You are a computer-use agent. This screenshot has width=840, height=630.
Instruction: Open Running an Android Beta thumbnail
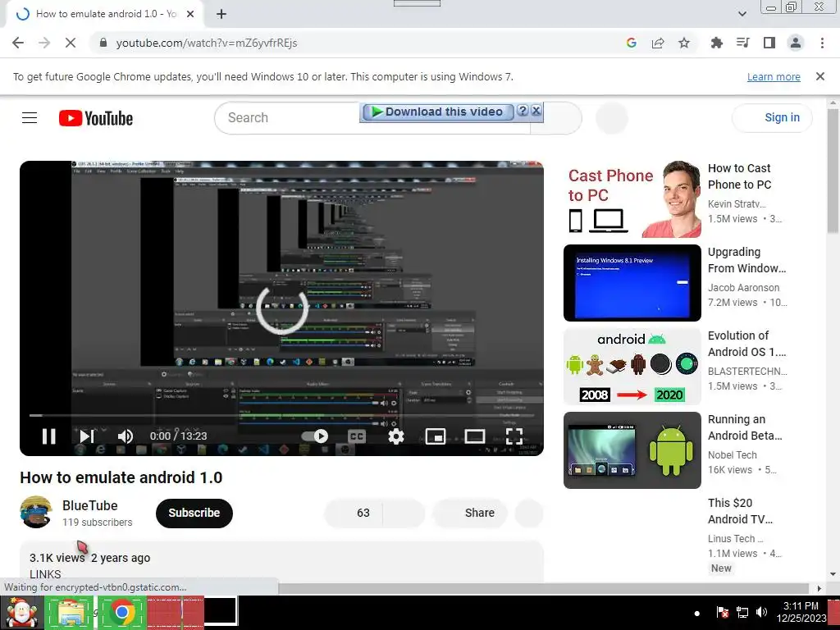pos(632,450)
